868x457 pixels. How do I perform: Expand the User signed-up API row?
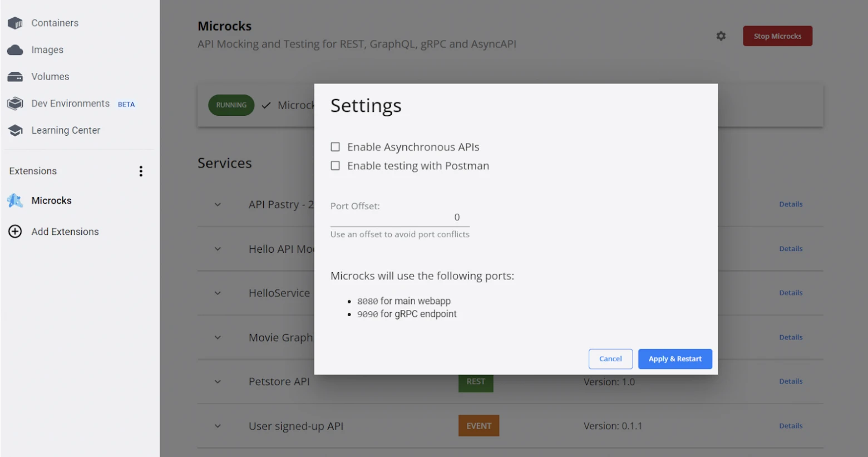click(x=218, y=426)
